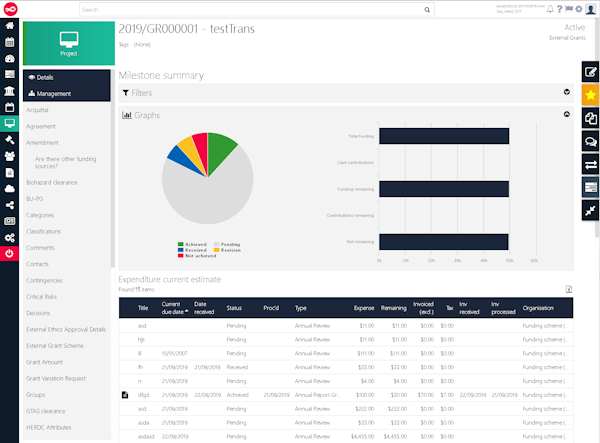Open the user profile menu at top right

click(591, 9)
